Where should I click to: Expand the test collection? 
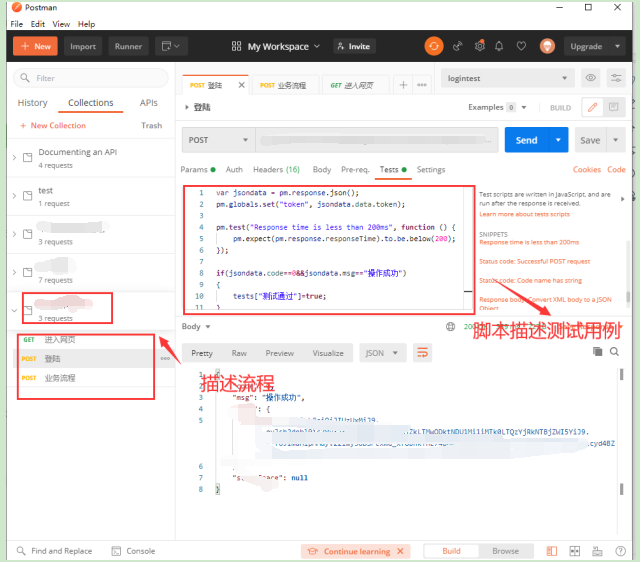tap(14, 196)
